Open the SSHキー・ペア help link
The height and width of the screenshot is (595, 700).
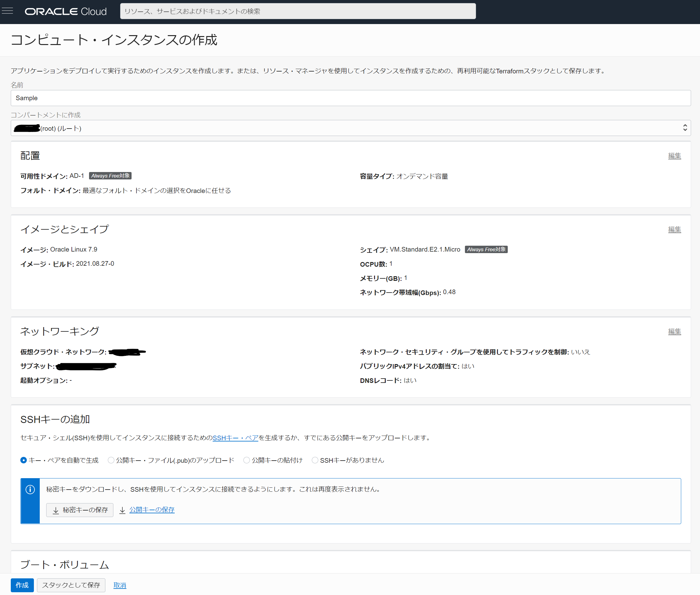(x=235, y=438)
